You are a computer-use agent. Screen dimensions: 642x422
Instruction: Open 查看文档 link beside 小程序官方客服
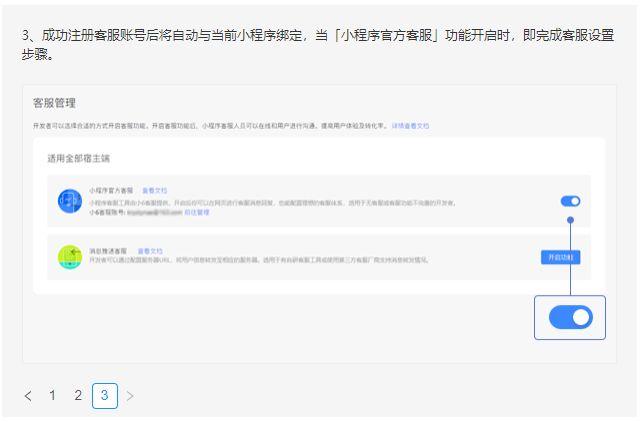154,191
